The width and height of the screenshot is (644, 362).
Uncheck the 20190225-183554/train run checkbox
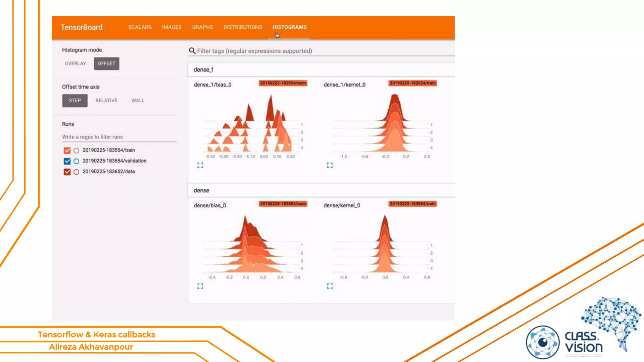coord(67,151)
